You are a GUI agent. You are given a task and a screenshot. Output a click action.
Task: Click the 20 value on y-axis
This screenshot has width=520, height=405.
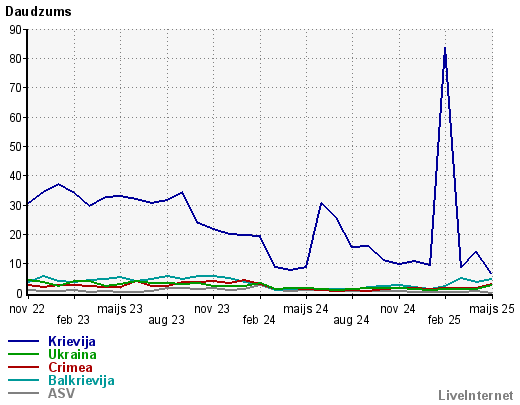pyautogui.click(x=15, y=234)
